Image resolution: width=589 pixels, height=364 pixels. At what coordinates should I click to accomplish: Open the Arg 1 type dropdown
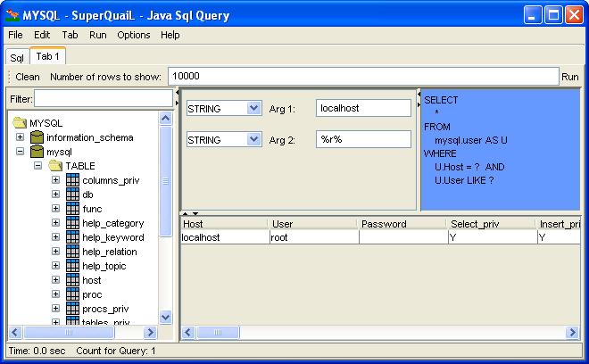point(253,108)
